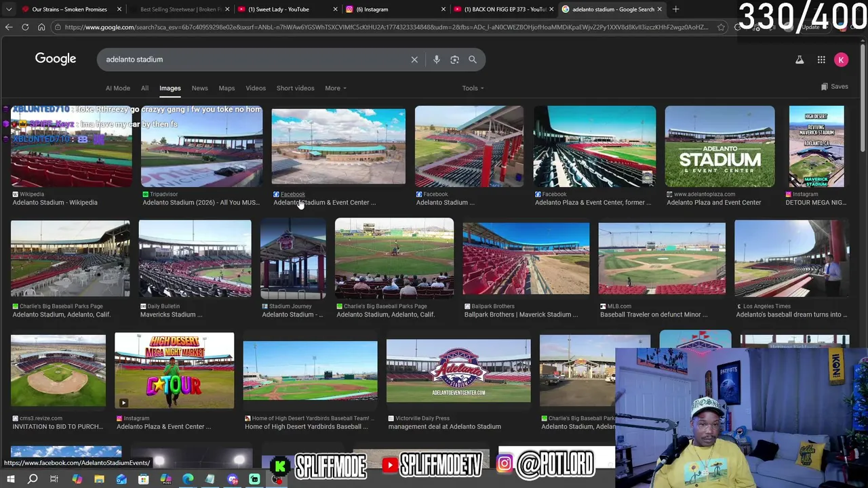
Task: Open the Saves collection
Action: click(834, 87)
